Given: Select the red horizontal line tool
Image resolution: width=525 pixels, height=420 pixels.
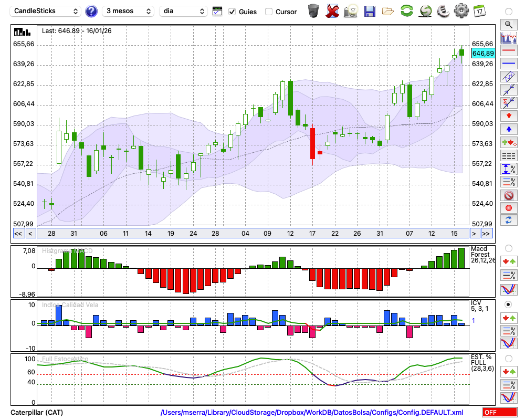Looking at the screenshot, I should click(x=509, y=50).
